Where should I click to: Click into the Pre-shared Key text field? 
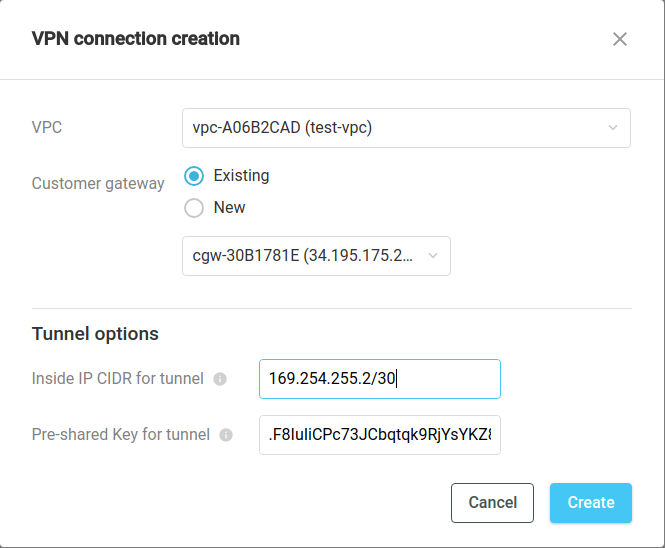click(379, 435)
